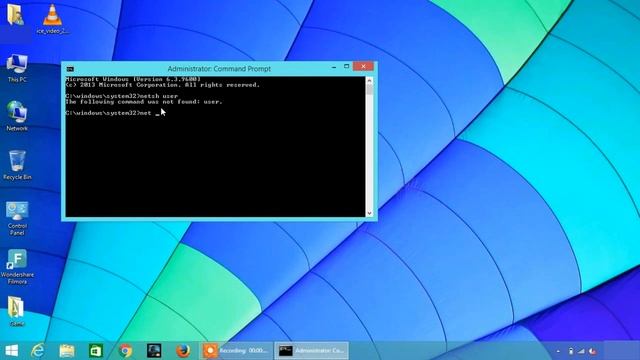Image resolution: width=640 pixels, height=360 pixels.
Task: Open File Explorer from taskbar
Action: pyautogui.click(x=67, y=351)
